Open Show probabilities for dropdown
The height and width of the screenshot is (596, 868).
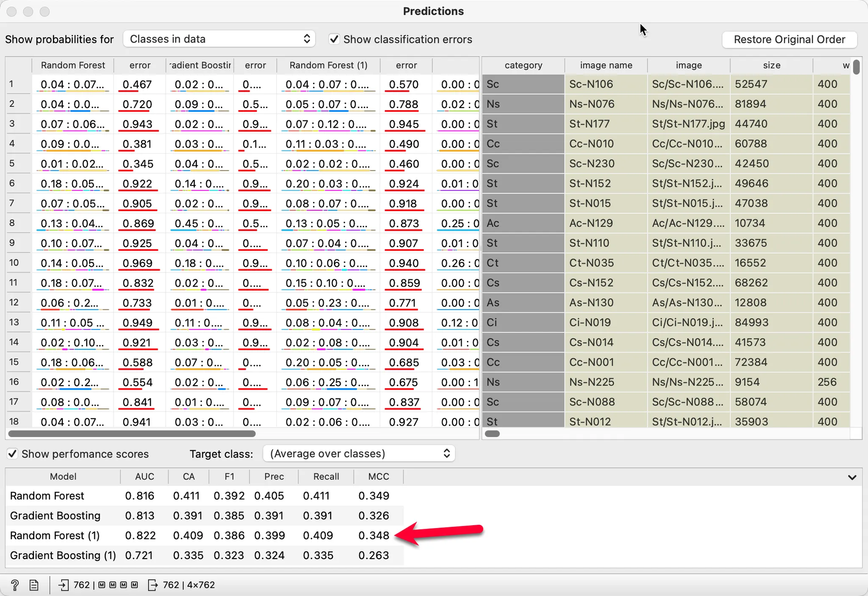(x=219, y=39)
